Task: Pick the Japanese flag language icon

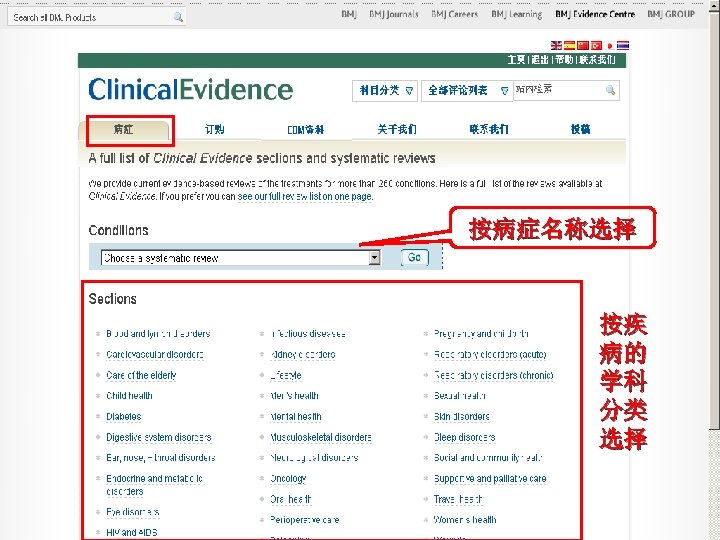Action: click(x=610, y=45)
